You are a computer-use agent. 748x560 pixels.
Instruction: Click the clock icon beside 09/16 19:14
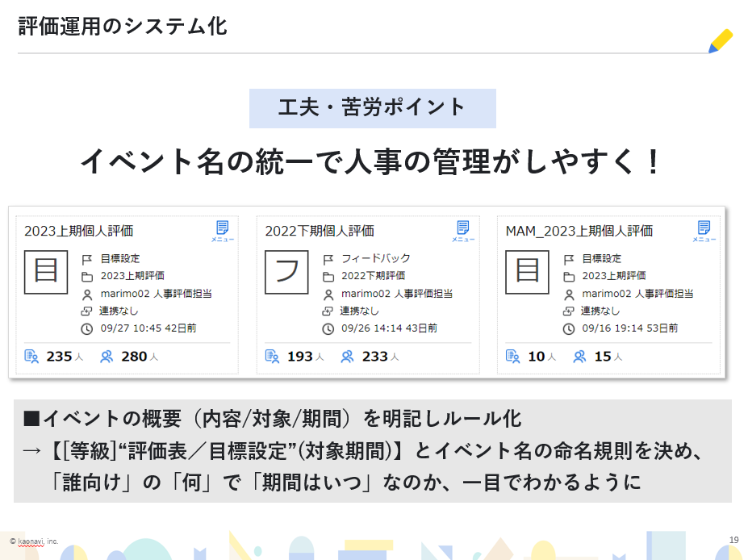[569, 328]
